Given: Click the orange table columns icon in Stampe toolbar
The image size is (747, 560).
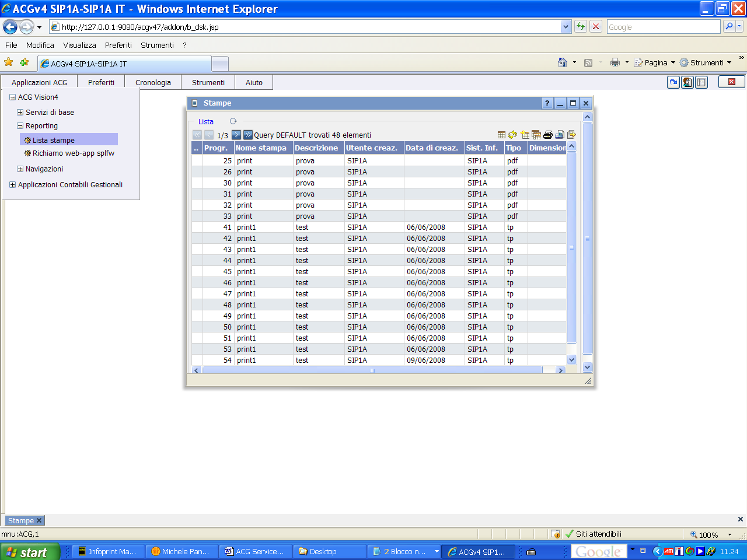Looking at the screenshot, I should [536, 135].
